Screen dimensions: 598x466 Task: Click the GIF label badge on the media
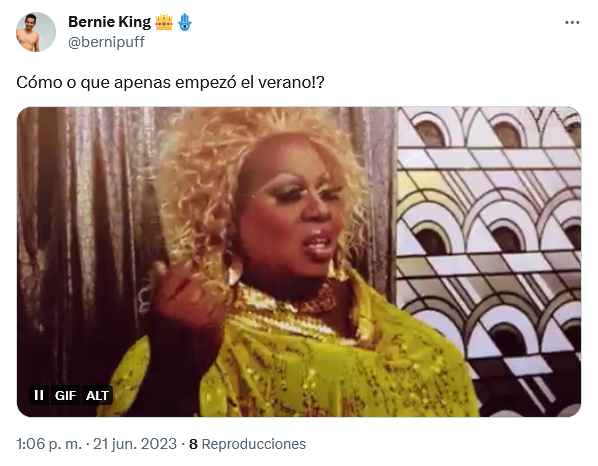pos(65,395)
